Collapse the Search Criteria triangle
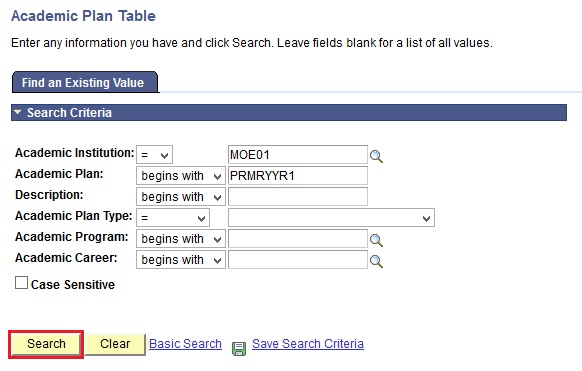The height and width of the screenshot is (371, 582). (17, 112)
